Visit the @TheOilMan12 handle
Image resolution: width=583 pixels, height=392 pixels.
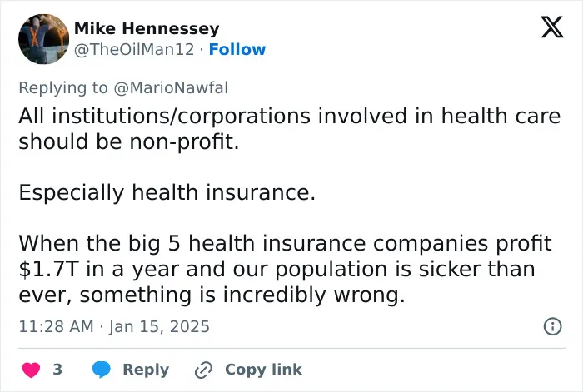(x=134, y=49)
